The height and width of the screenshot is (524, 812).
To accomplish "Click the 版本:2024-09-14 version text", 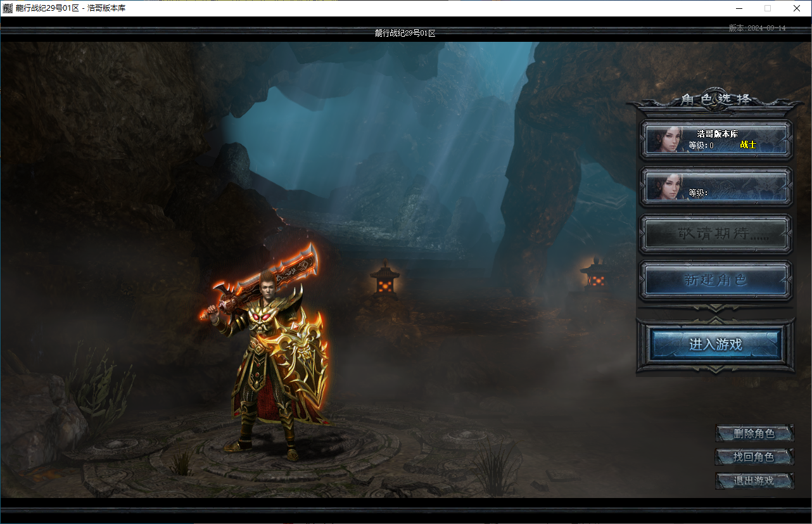I will click(757, 28).
